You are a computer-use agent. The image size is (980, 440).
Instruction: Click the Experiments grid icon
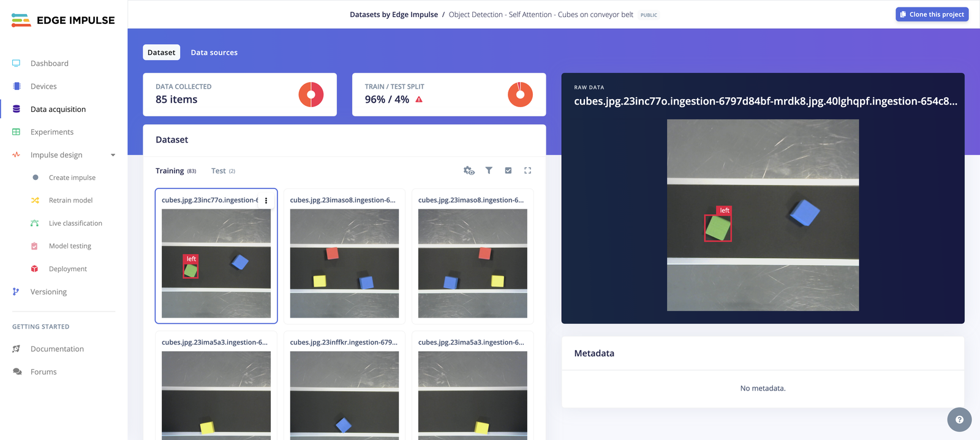pos(17,132)
